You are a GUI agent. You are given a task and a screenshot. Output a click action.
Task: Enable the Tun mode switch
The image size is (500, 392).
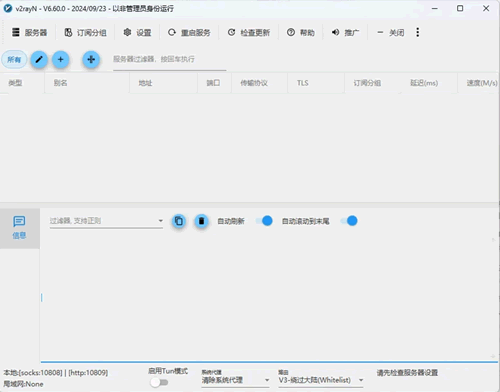coord(159,382)
